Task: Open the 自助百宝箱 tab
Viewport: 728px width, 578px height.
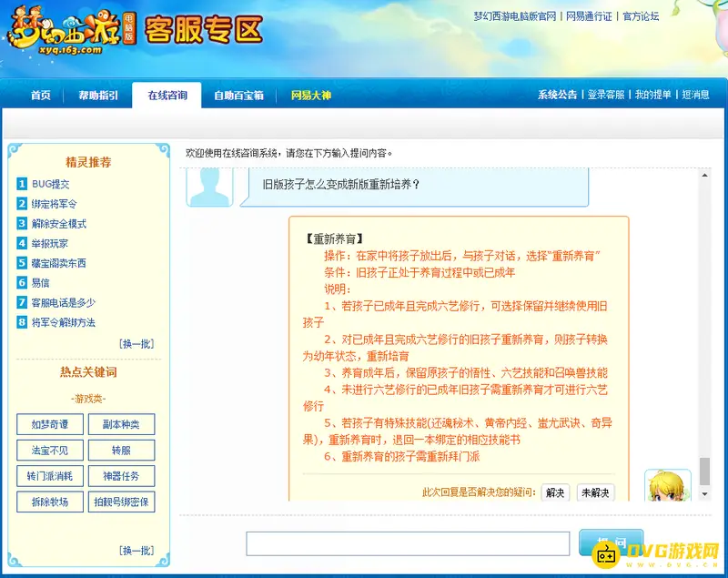Action: click(x=238, y=96)
